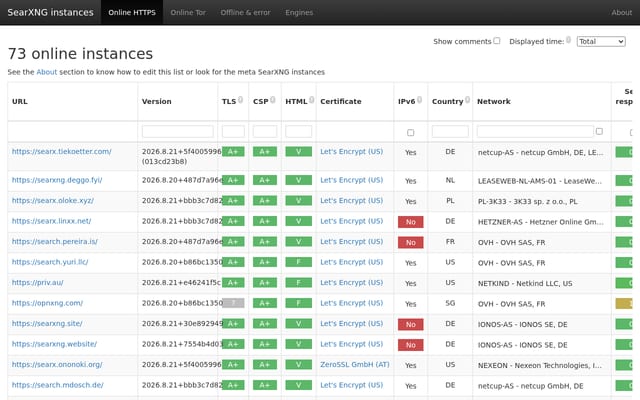This screenshot has width=640, height=400.
Task: Open the Engines tab
Action: pos(299,12)
